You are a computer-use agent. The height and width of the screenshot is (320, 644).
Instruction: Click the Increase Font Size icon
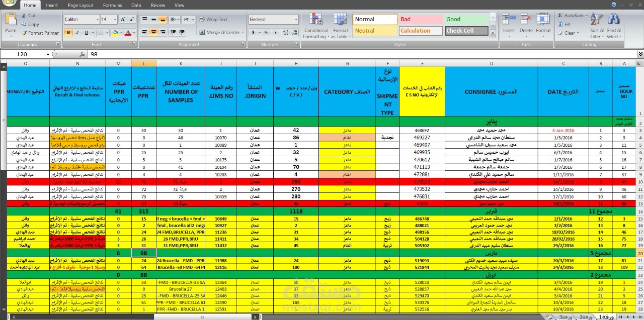coord(123,20)
